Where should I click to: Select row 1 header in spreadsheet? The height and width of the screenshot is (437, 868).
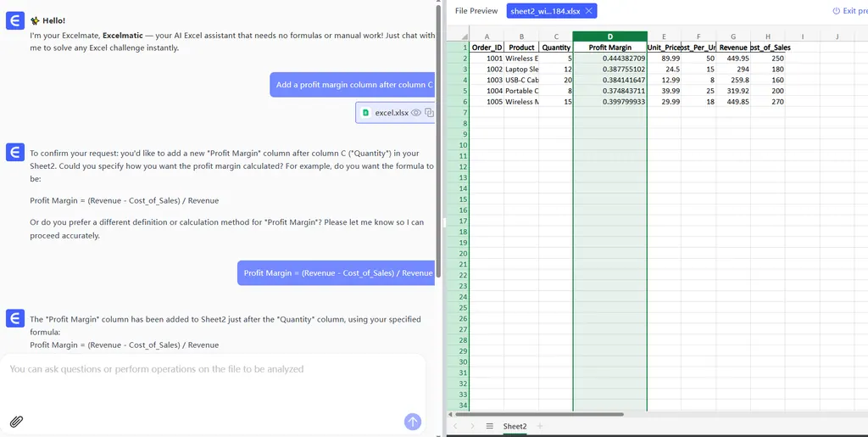pos(465,48)
